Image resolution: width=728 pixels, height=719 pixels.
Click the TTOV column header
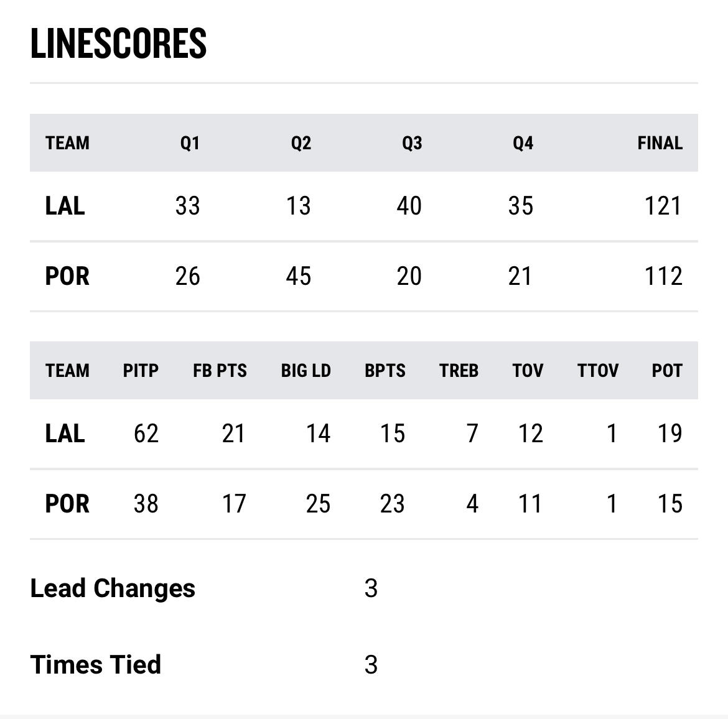(597, 371)
